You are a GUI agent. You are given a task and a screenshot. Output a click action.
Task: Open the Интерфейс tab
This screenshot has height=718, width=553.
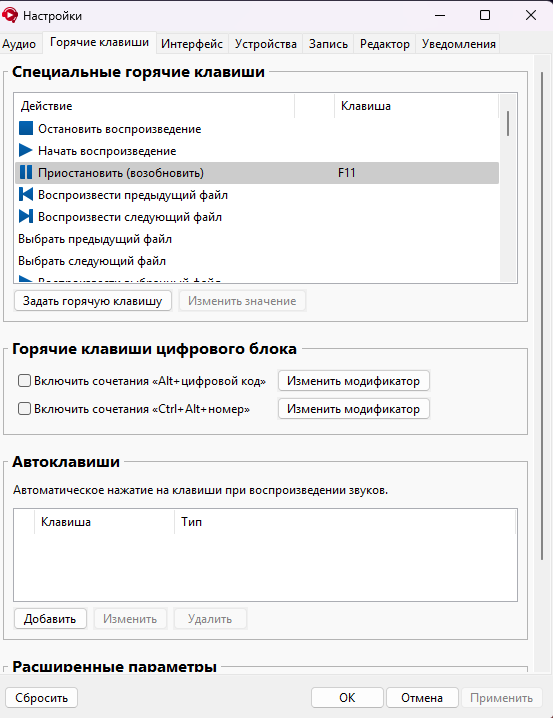[192, 44]
